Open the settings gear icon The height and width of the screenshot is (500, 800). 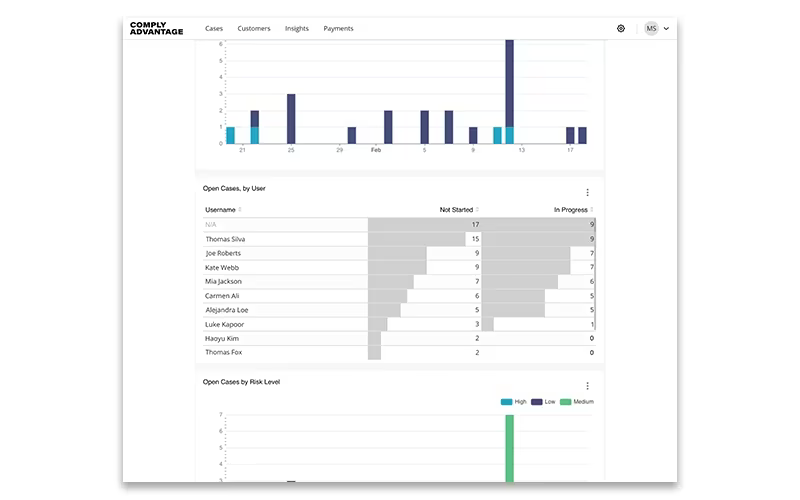click(620, 29)
